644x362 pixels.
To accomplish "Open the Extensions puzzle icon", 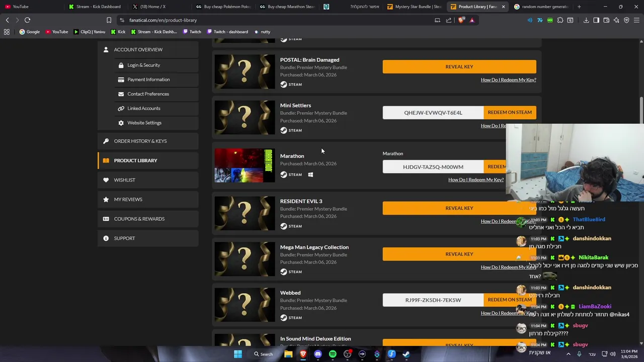I will [560, 20].
